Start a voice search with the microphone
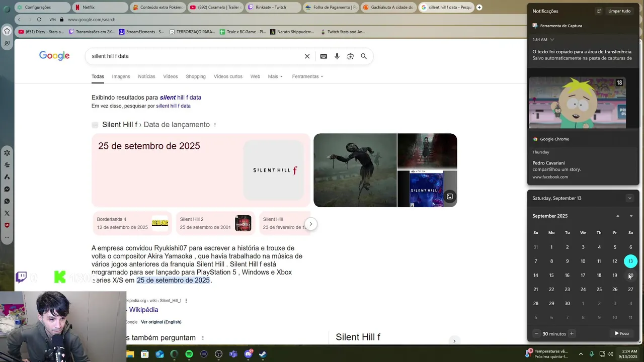This screenshot has width=644, height=362. coord(337,56)
